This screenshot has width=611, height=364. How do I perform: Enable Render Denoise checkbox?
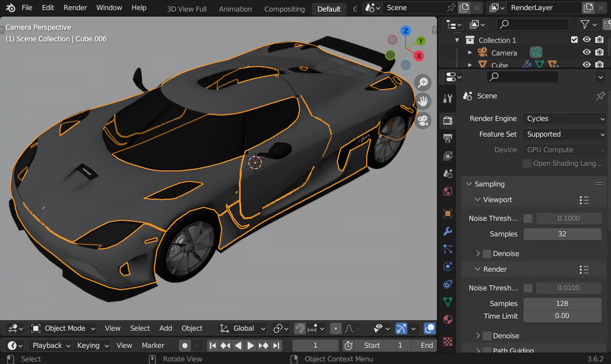[x=487, y=336]
